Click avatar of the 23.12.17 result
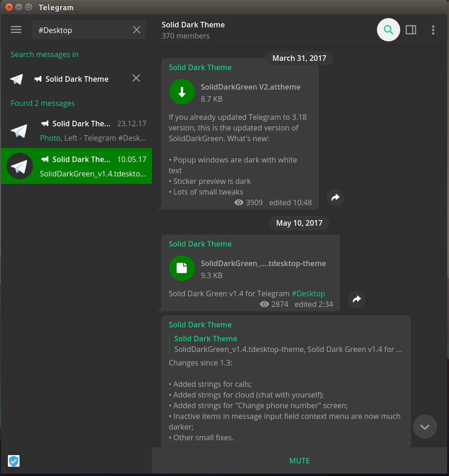This screenshot has width=449, height=476. coord(20,130)
